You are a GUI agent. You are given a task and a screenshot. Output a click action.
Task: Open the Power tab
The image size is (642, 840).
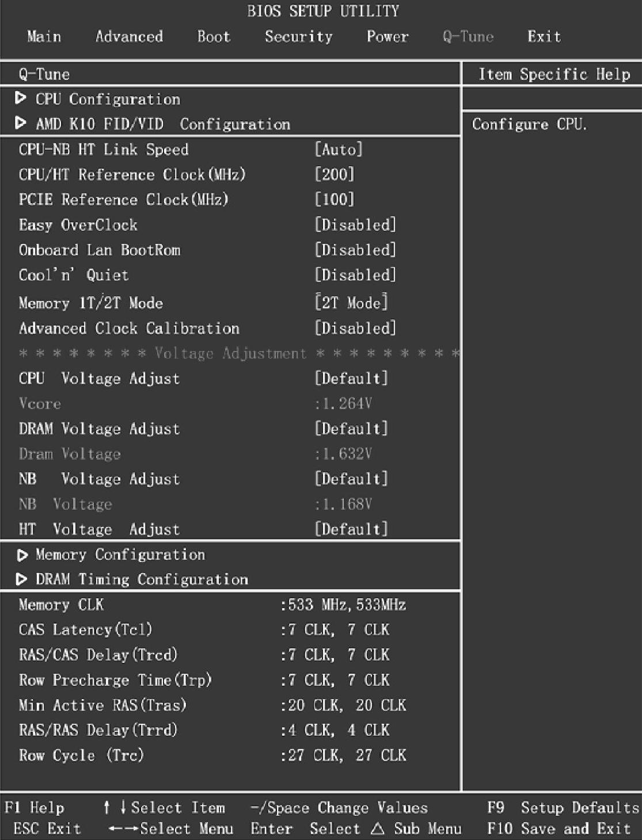pyautogui.click(x=388, y=37)
